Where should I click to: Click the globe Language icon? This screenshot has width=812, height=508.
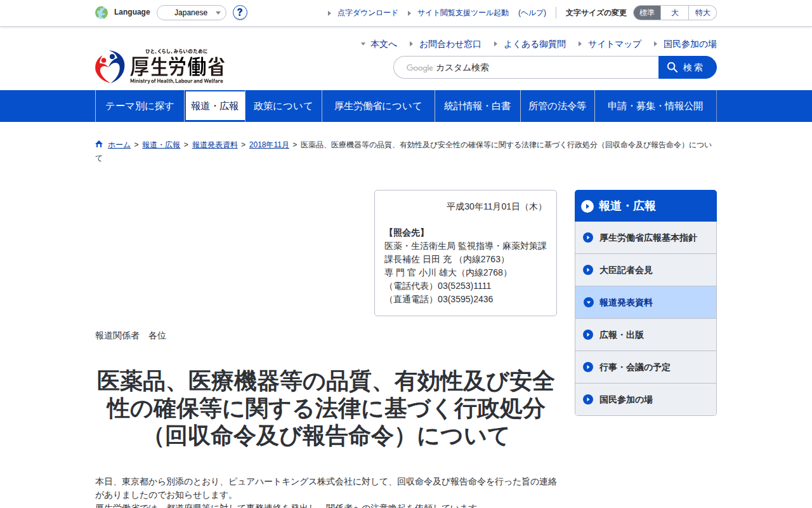click(101, 13)
